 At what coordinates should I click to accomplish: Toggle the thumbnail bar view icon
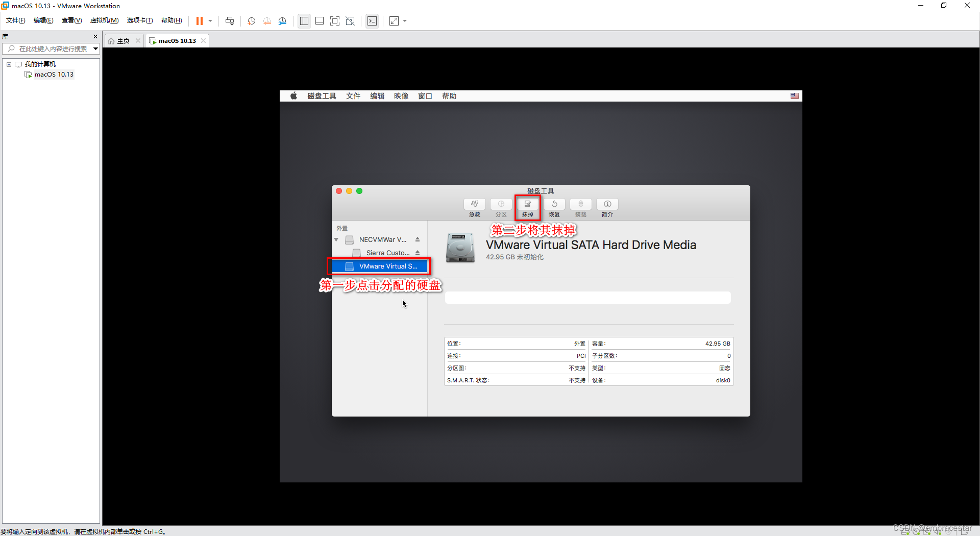[320, 21]
